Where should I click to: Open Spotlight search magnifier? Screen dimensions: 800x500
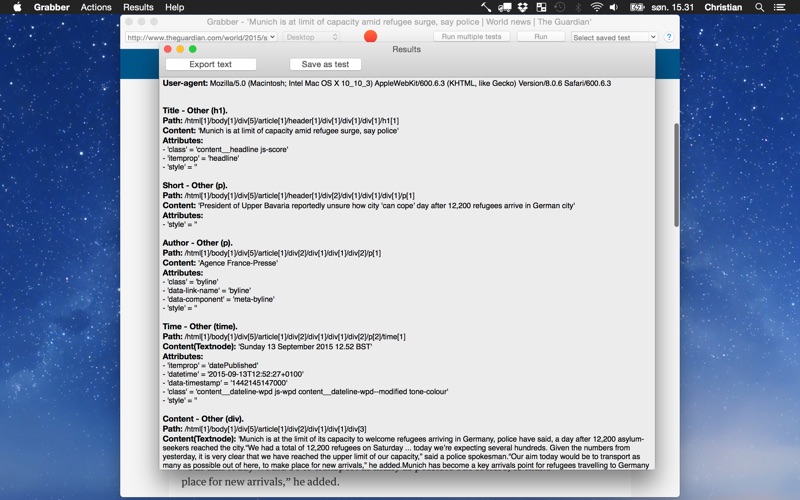(x=760, y=7)
